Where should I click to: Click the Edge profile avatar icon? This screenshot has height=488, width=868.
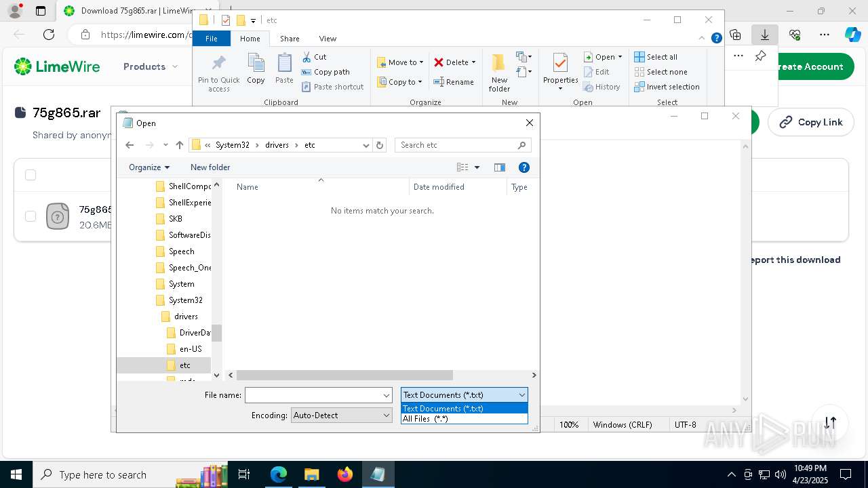tap(15, 11)
